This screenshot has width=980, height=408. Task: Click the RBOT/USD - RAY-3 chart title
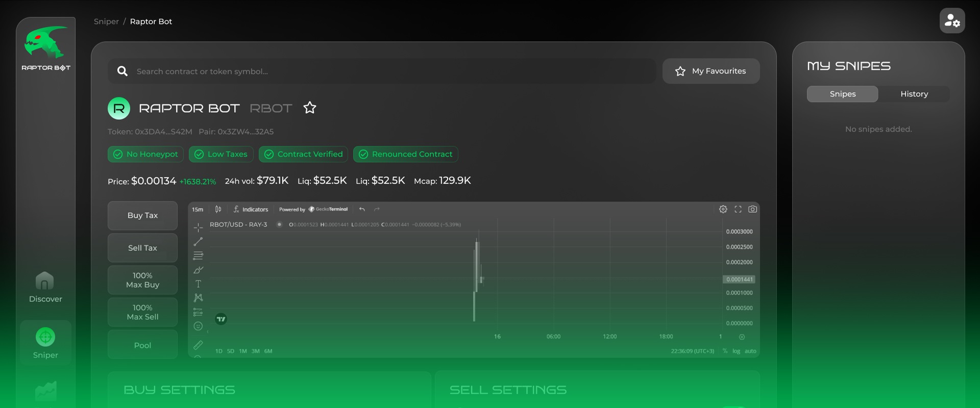(x=238, y=224)
